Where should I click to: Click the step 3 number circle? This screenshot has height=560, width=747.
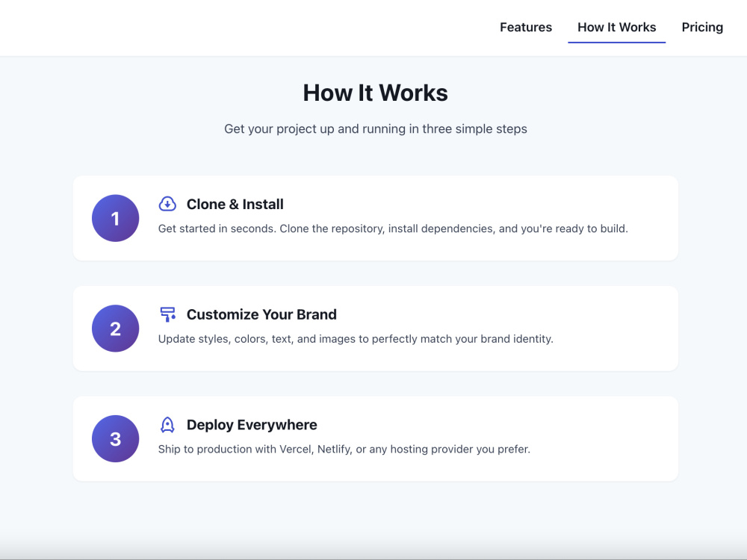pos(115,438)
